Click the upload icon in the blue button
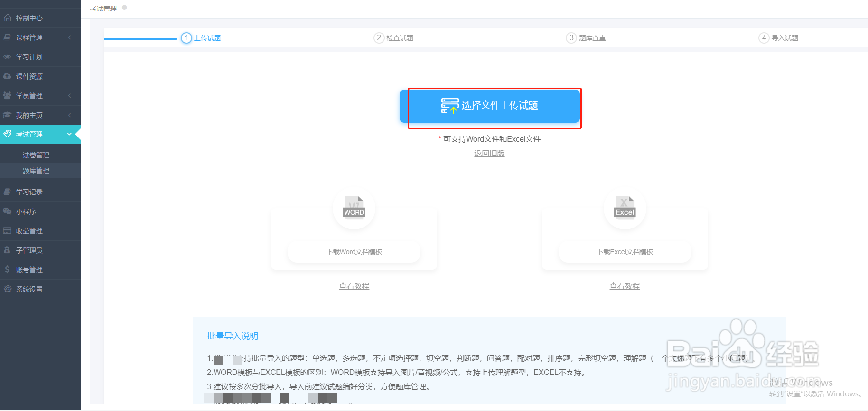Screen dimensions: 868x411 pyautogui.click(x=450, y=106)
